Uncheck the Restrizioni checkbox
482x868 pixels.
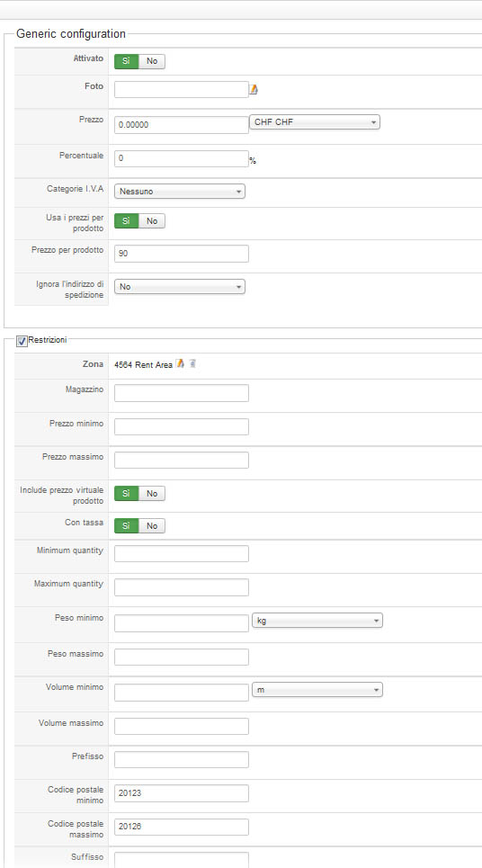pos(22,342)
